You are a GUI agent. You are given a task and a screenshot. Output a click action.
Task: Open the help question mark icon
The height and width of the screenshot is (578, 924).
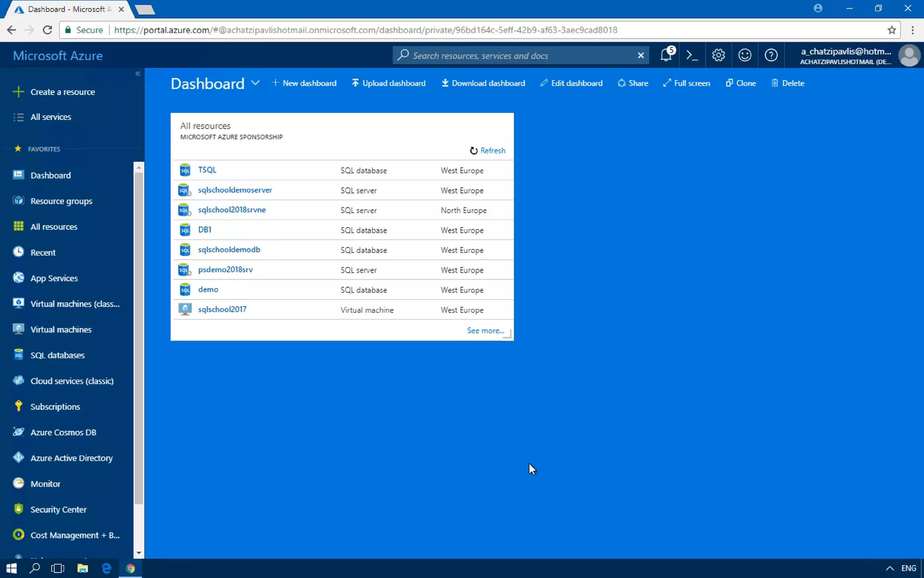point(771,56)
